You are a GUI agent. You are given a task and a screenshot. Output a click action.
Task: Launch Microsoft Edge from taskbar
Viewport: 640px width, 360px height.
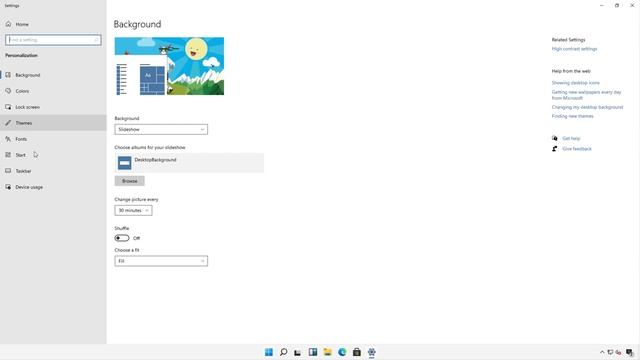click(x=342, y=352)
